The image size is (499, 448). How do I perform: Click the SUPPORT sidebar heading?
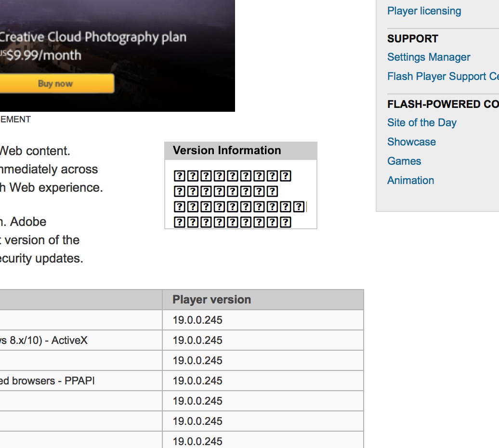pos(412,39)
